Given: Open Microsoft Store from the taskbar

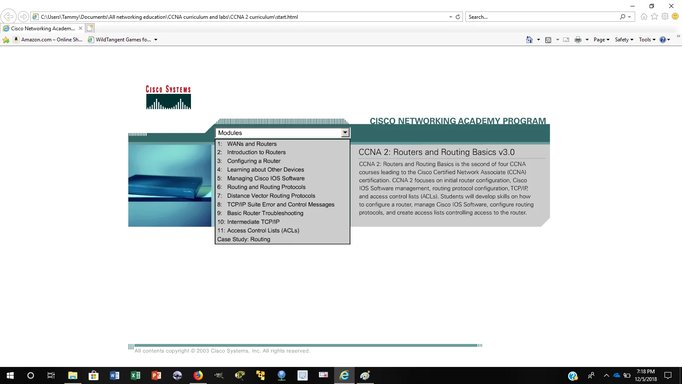Looking at the screenshot, I should 94,375.
